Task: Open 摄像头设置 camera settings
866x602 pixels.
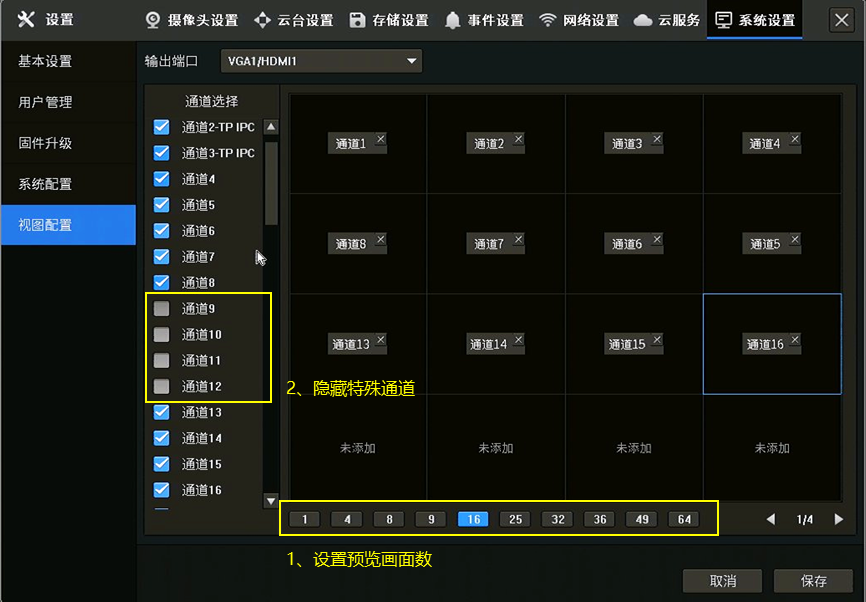Action: point(191,20)
